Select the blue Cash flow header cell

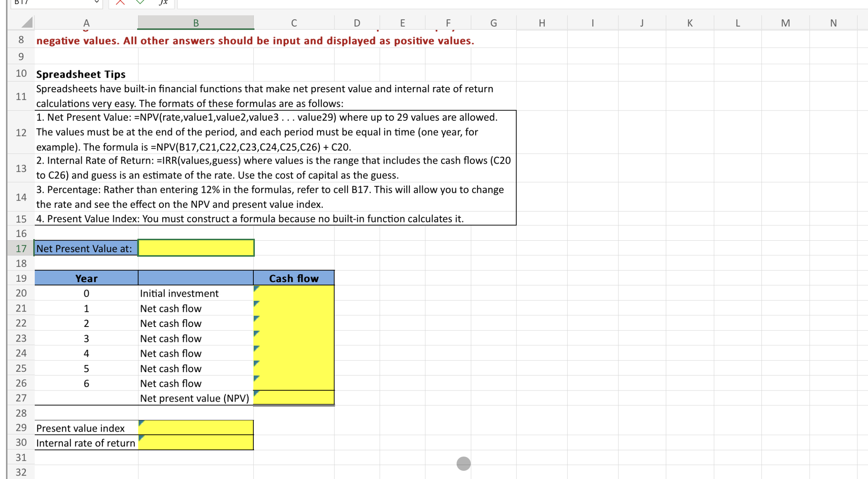pyautogui.click(x=294, y=278)
